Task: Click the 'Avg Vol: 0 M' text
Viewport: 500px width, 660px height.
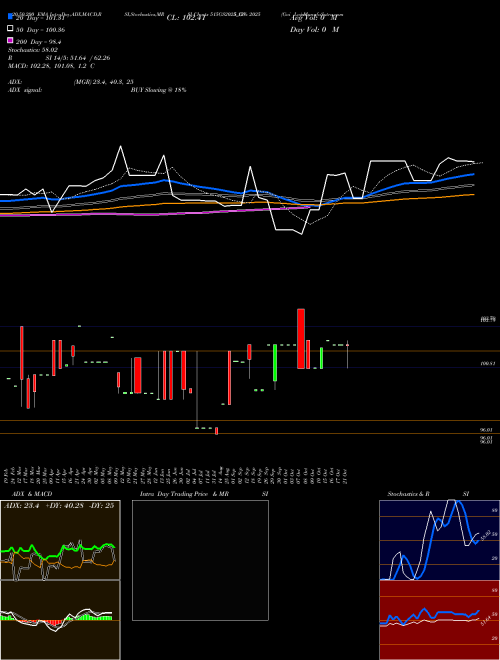Action: [x=314, y=18]
